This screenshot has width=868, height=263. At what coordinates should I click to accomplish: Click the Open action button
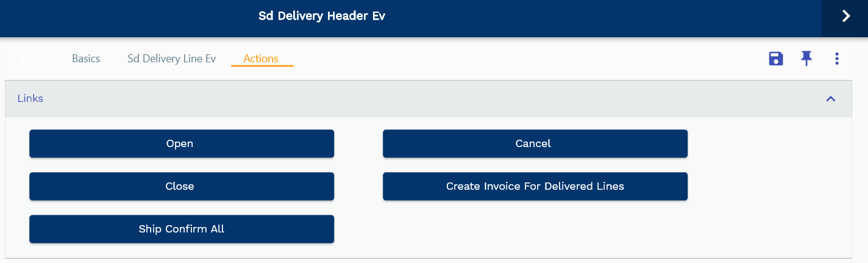point(182,143)
